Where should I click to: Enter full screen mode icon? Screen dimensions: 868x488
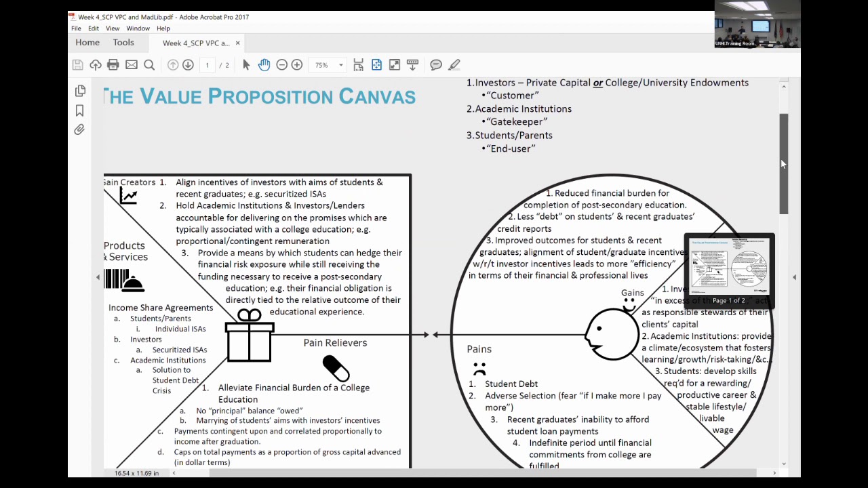[395, 65]
